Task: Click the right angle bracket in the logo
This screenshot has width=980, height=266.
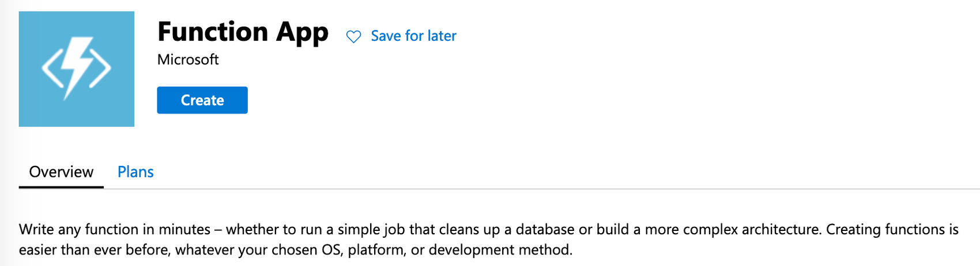Action: pyautogui.click(x=101, y=69)
